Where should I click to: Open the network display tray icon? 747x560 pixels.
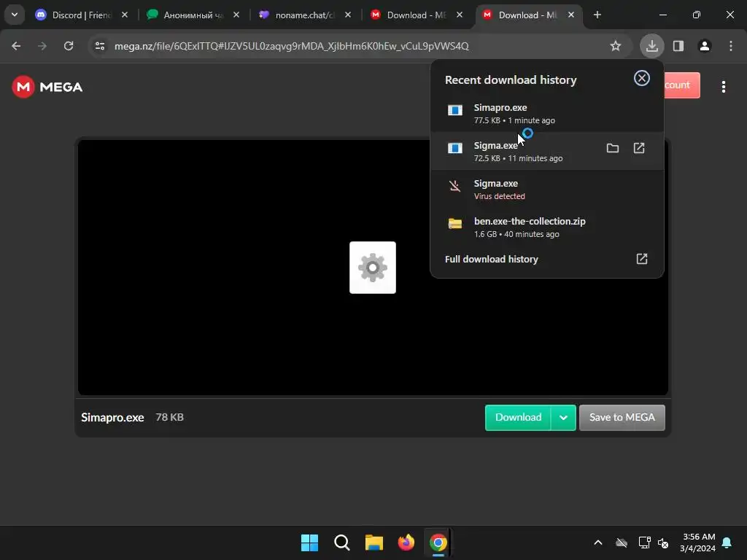tap(644, 542)
